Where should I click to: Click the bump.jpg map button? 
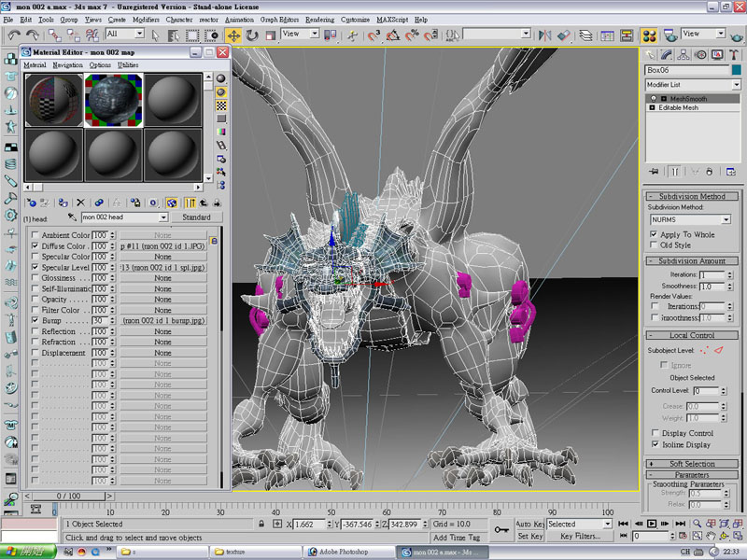(x=162, y=320)
